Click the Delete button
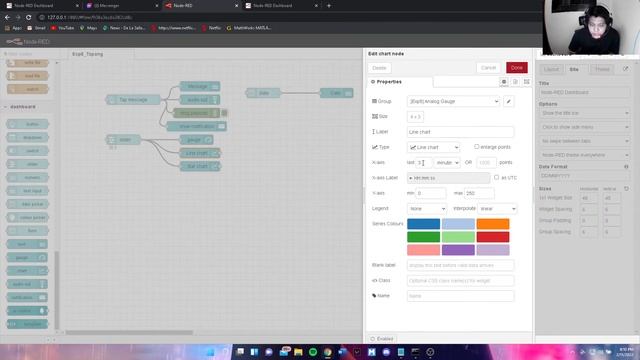 click(379, 68)
